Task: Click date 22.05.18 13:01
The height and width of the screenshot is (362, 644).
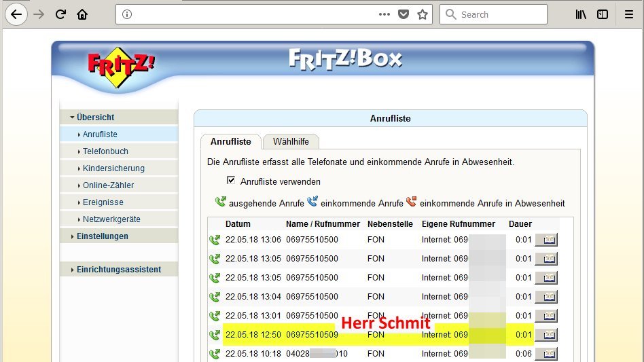Action: pyautogui.click(x=253, y=316)
